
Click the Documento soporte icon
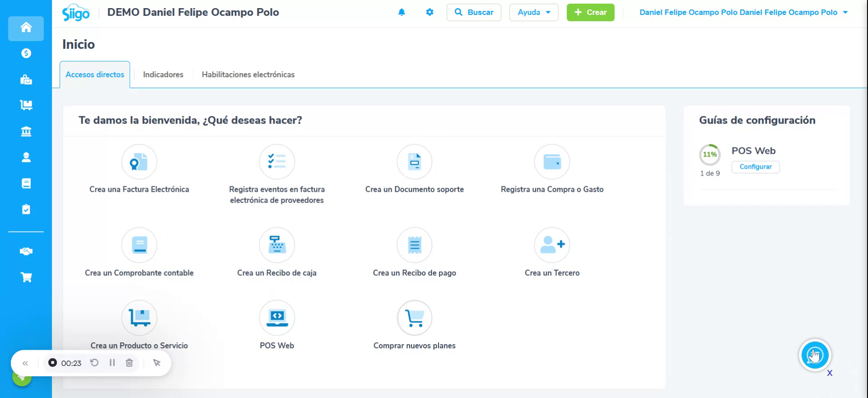(415, 162)
